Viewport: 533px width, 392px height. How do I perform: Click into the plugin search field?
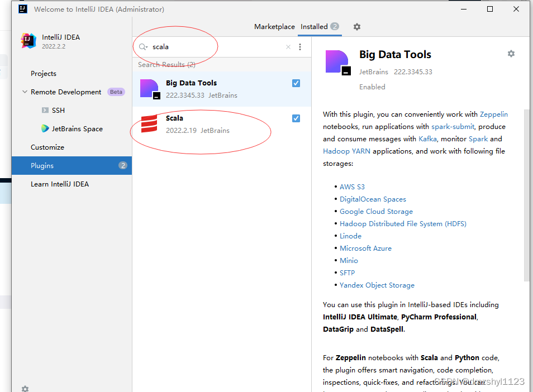click(217, 47)
